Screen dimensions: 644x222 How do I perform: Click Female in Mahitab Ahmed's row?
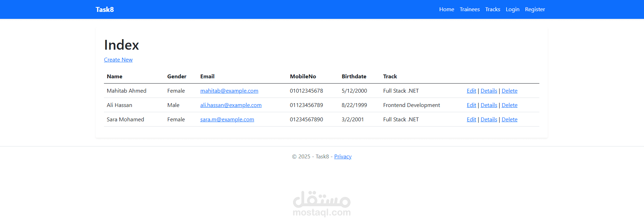176,91
